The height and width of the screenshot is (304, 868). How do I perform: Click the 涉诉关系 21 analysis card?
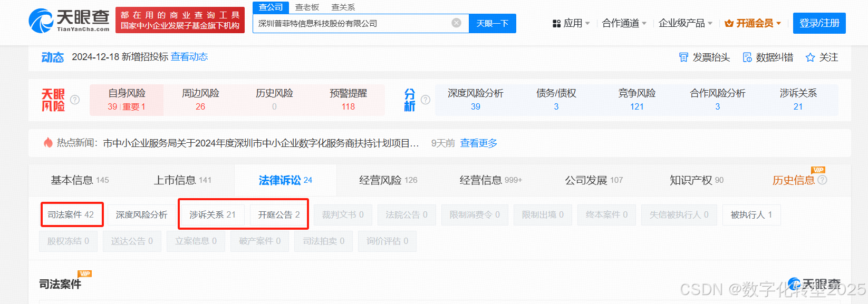(x=798, y=100)
